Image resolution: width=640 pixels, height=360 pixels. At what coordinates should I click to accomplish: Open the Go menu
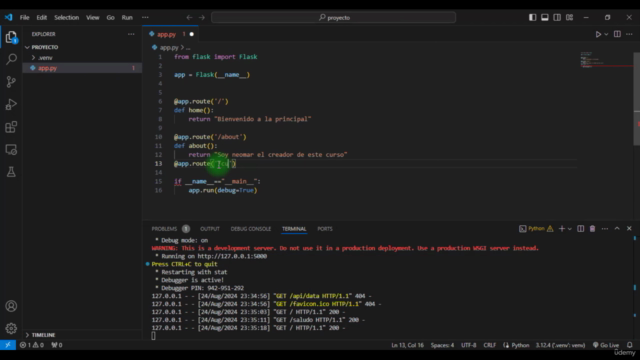coord(111,18)
